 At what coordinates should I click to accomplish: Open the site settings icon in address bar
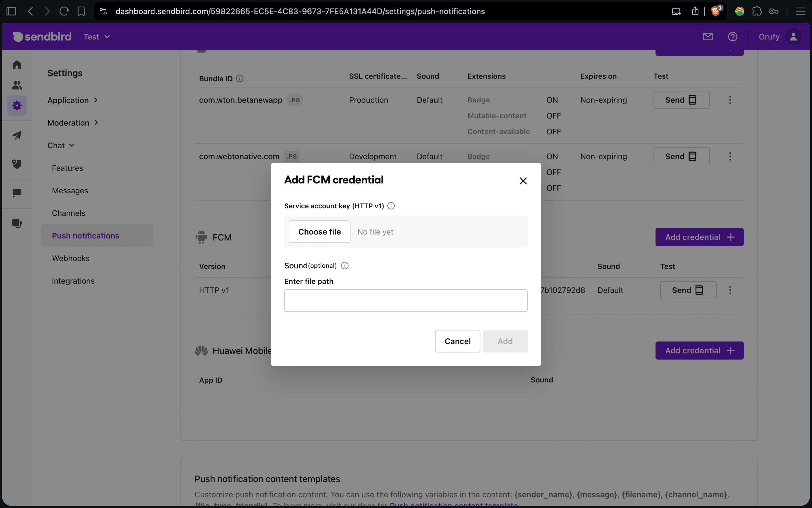tap(103, 11)
